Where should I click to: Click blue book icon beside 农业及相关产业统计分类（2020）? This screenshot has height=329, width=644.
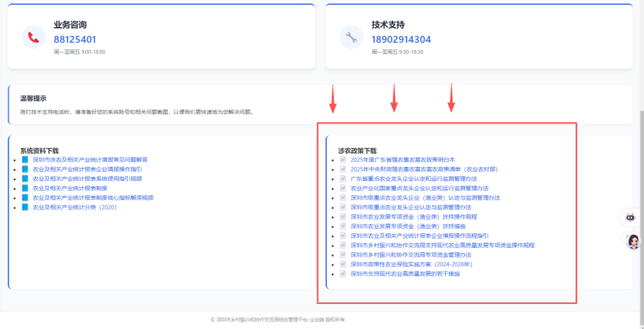[25, 207]
